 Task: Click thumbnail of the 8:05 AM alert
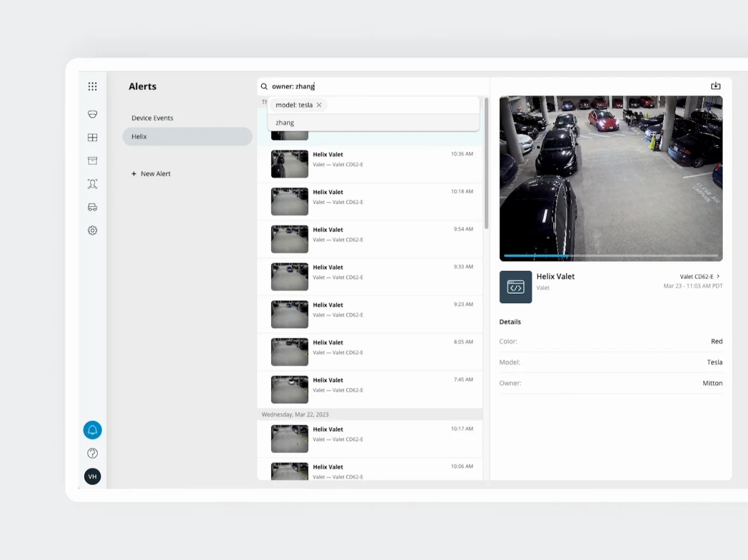tap(290, 352)
